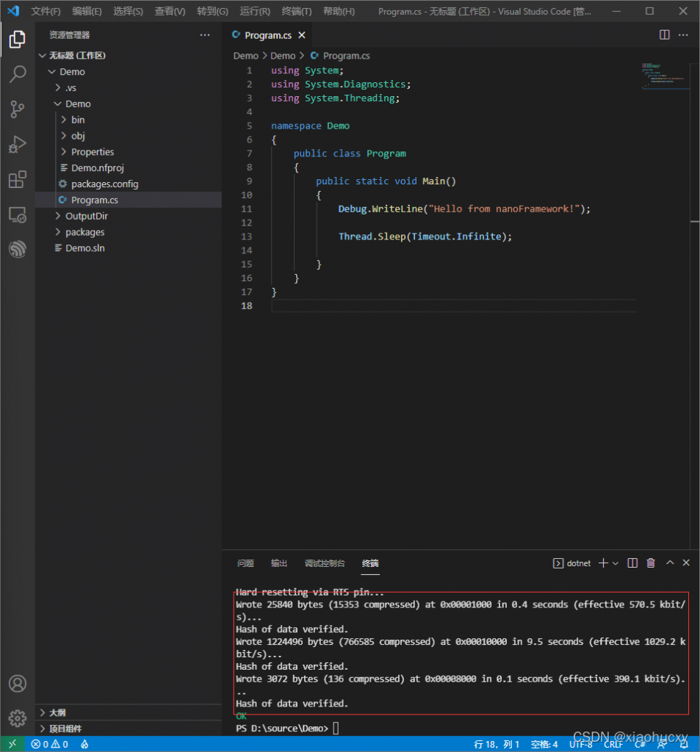This screenshot has height=752, width=700.
Task: Switch to the 问题 panel tab
Action: tap(245, 563)
